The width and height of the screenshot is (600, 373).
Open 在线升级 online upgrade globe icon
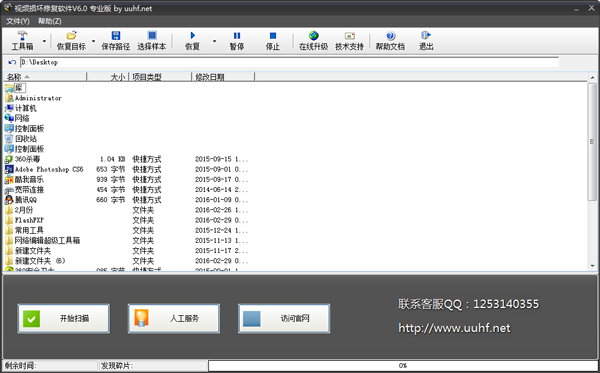click(314, 36)
